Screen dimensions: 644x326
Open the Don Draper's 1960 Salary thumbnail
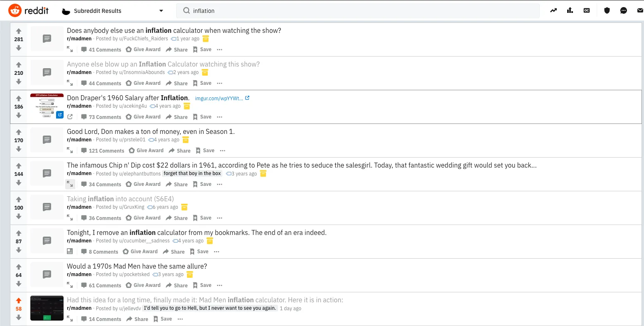[47, 106]
